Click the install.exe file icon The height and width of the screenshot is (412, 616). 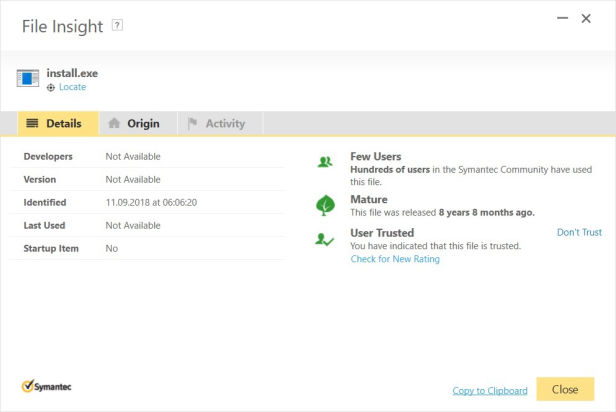[28, 78]
